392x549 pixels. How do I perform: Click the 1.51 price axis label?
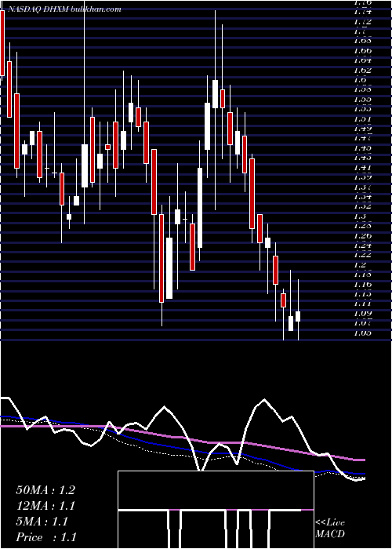click(x=362, y=118)
